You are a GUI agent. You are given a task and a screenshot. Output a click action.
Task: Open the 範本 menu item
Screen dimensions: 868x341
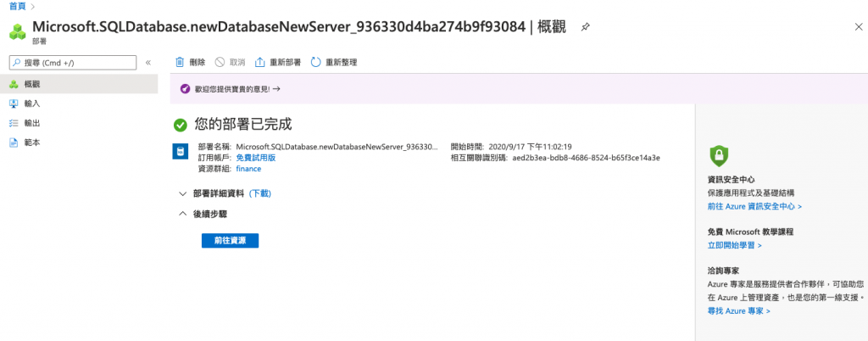(79, 143)
